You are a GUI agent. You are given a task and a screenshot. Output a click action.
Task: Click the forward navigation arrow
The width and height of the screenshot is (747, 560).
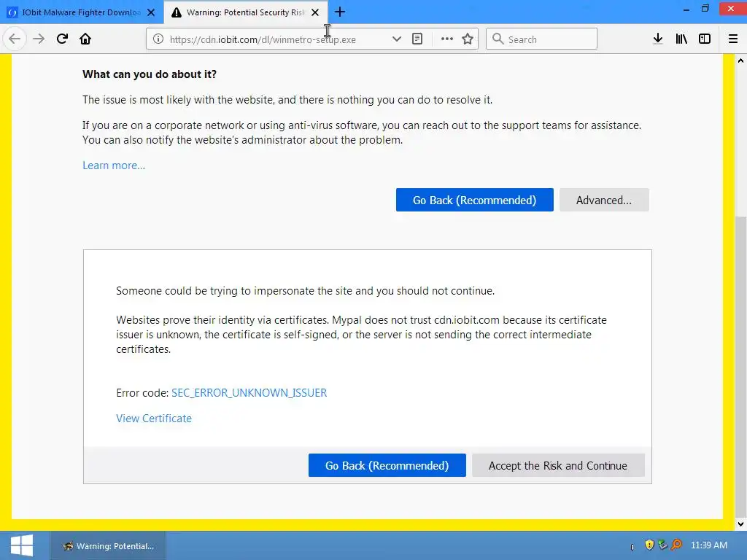39,39
